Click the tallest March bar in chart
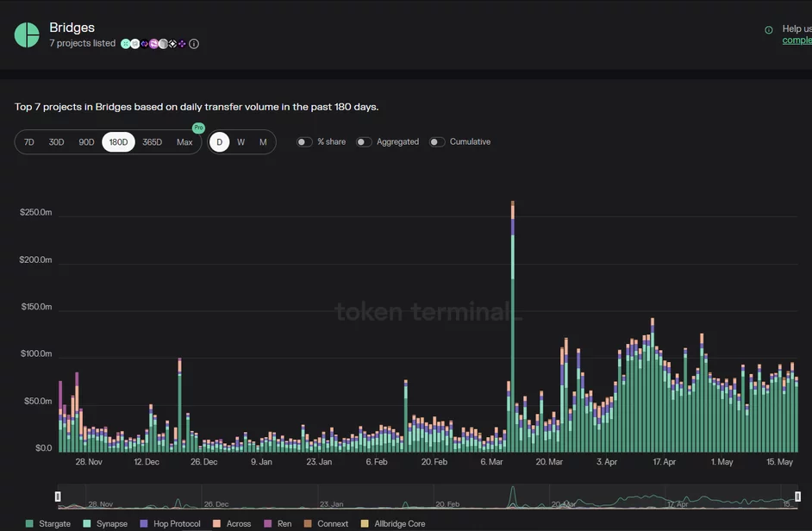Image resolution: width=812 pixels, height=531 pixels. 512,328
